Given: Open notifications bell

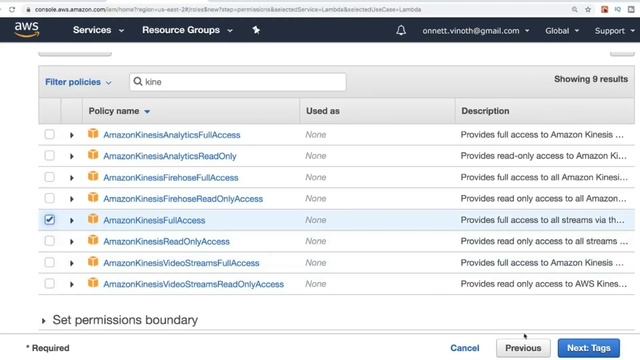Looking at the screenshot, I should pyautogui.click(x=401, y=30).
